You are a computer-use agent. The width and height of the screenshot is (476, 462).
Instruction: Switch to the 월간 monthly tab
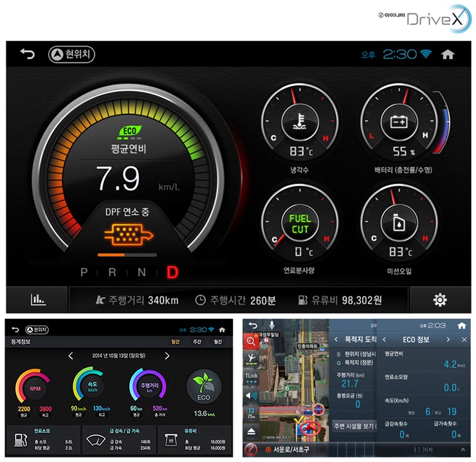point(218,341)
